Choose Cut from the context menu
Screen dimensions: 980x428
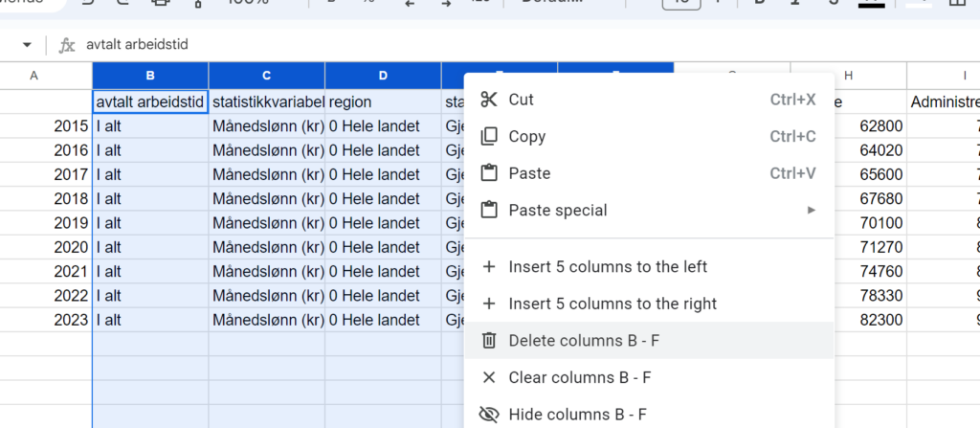click(650, 100)
